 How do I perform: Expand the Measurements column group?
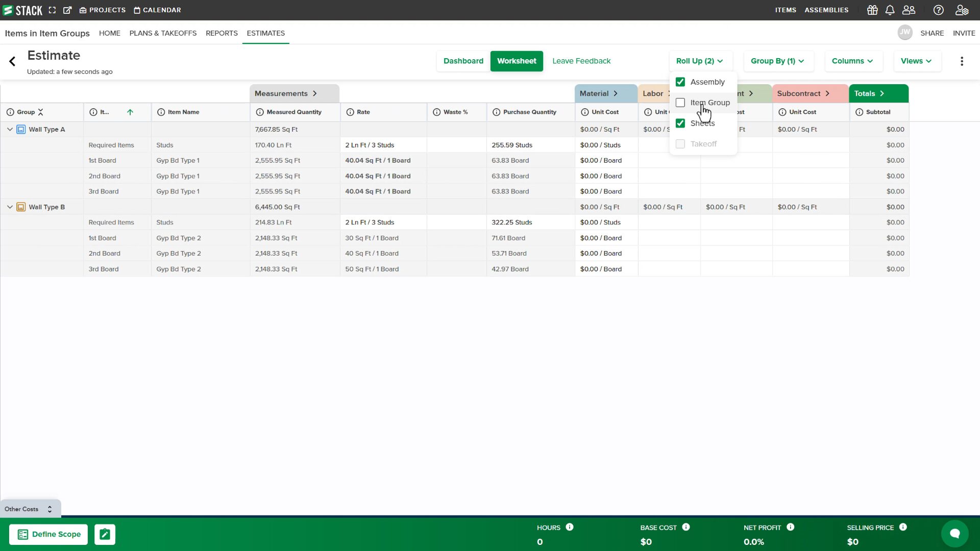click(x=314, y=93)
